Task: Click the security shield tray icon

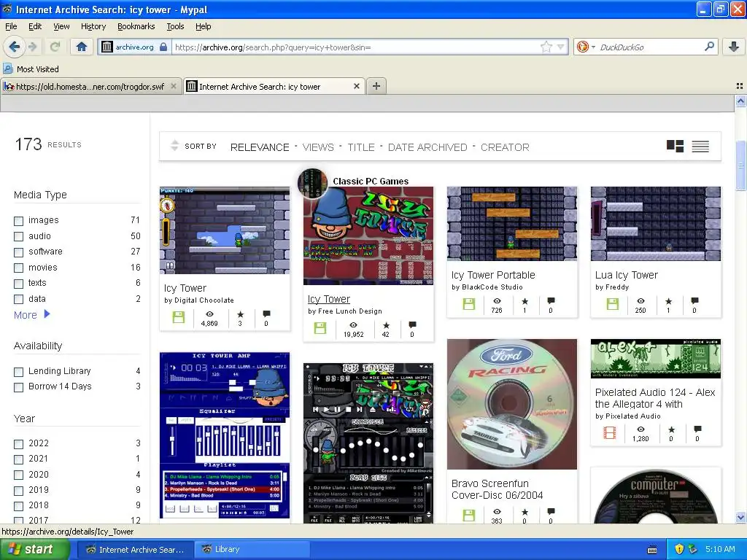Action: point(679,549)
